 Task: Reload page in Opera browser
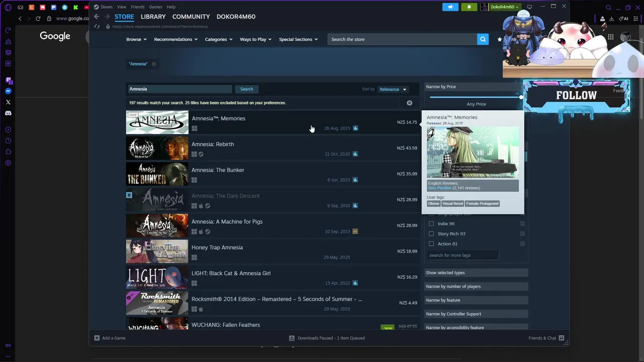coord(38,19)
